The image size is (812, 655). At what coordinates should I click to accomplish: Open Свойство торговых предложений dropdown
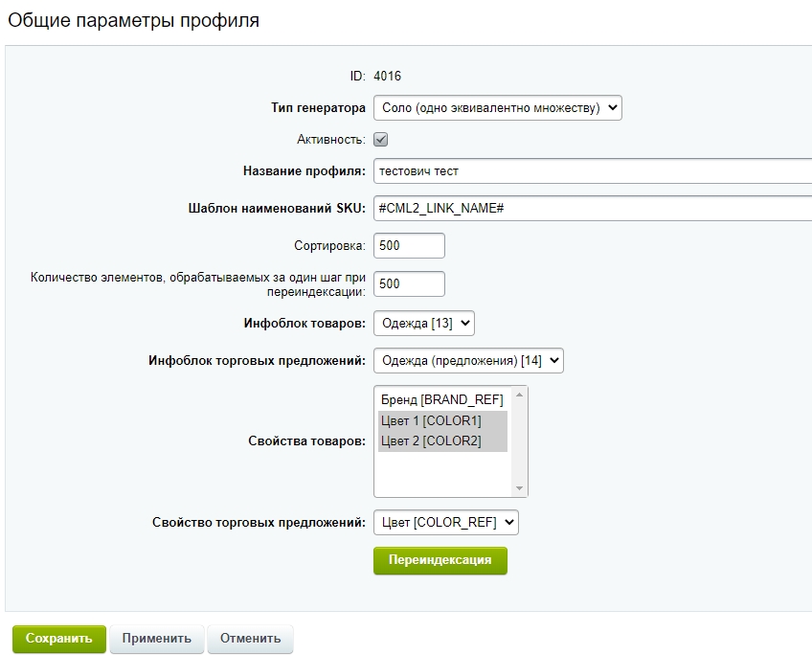click(445, 522)
